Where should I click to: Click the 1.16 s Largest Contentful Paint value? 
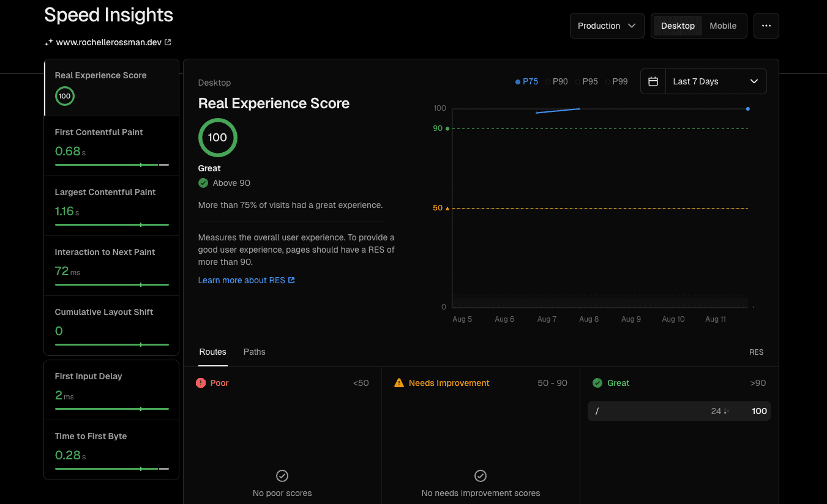(x=67, y=211)
